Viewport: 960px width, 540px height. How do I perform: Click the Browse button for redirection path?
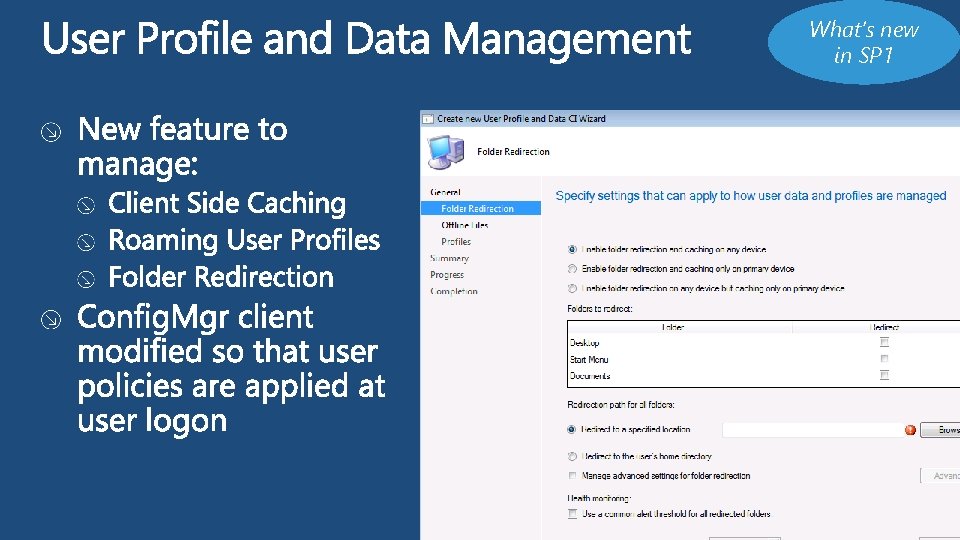coord(940,430)
